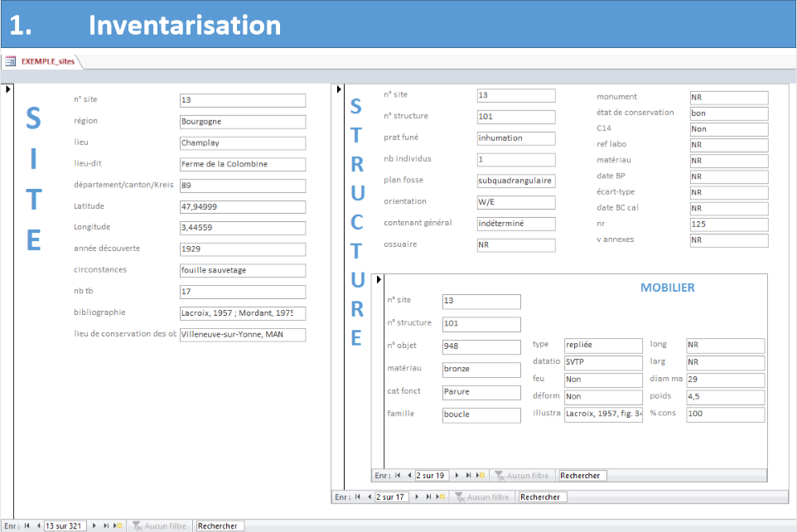Click diam ma field showing 29
Screen dimensions: 797x532
[725, 380]
